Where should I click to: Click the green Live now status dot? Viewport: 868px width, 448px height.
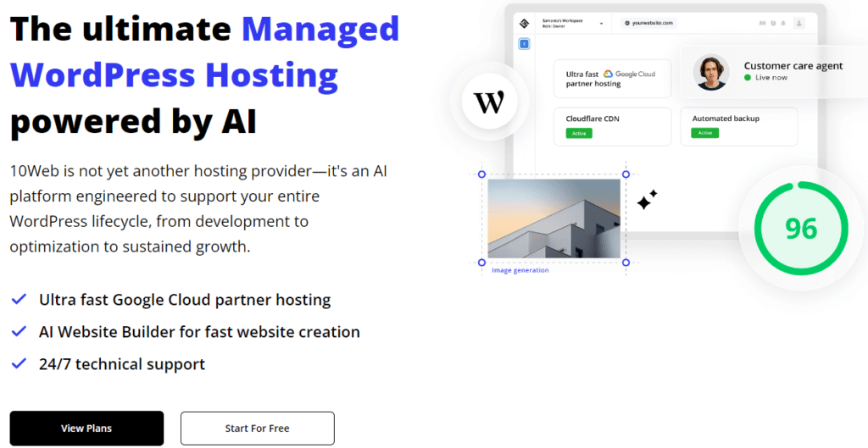coord(748,77)
